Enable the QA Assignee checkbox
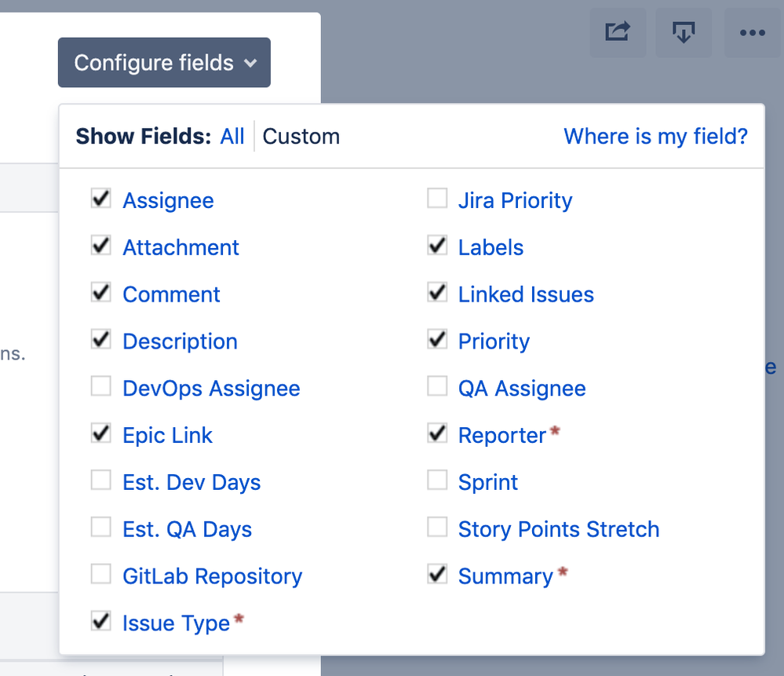The height and width of the screenshot is (676, 784). click(437, 386)
